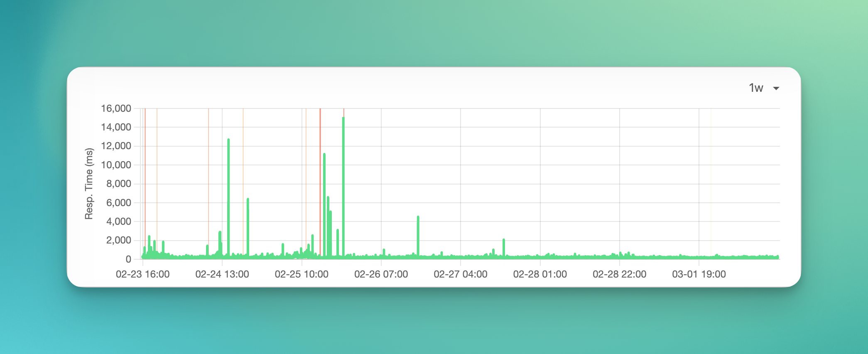The height and width of the screenshot is (354, 868).
Task: Click the 02-28 01:00 x-axis label
Action: click(540, 274)
